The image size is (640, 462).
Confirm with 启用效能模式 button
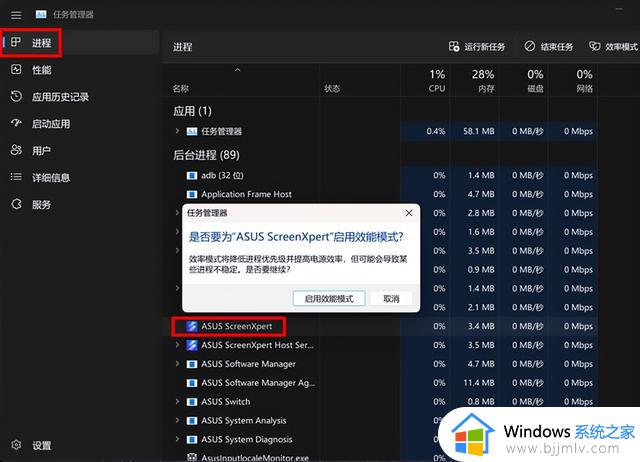pyautogui.click(x=329, y=298)
